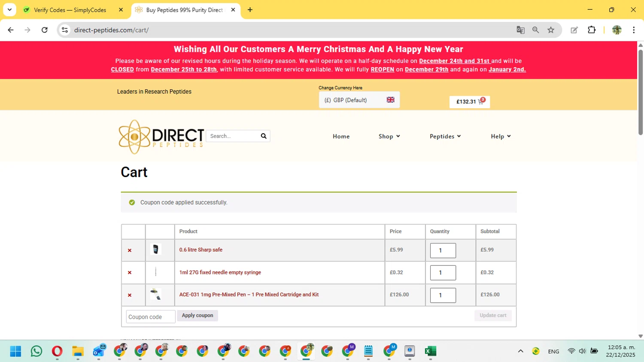Show hidden system tray icons

coord(520,351)
